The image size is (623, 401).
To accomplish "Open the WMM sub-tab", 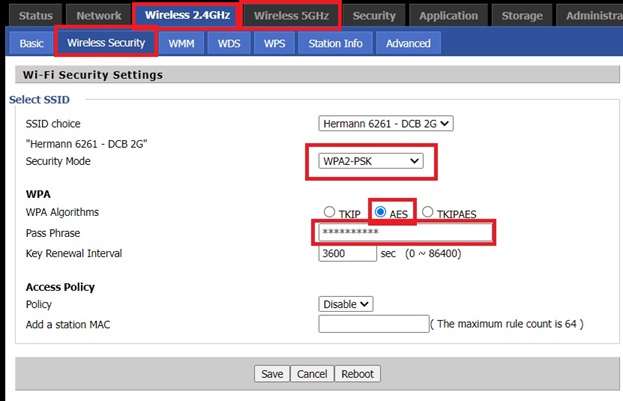I will [x=181, y=43].
